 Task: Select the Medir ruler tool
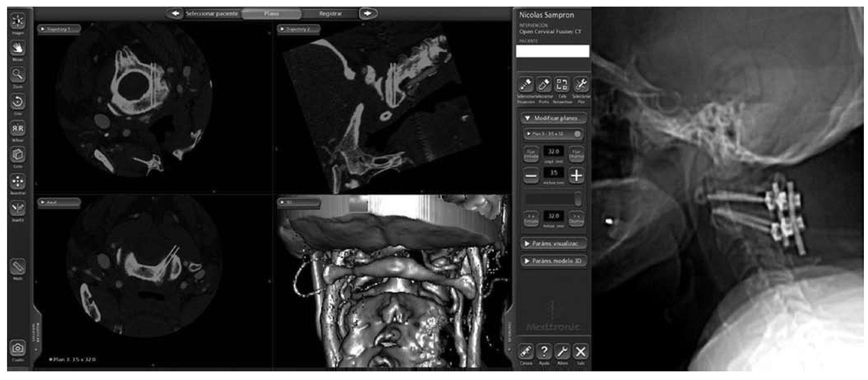point(18,267)
